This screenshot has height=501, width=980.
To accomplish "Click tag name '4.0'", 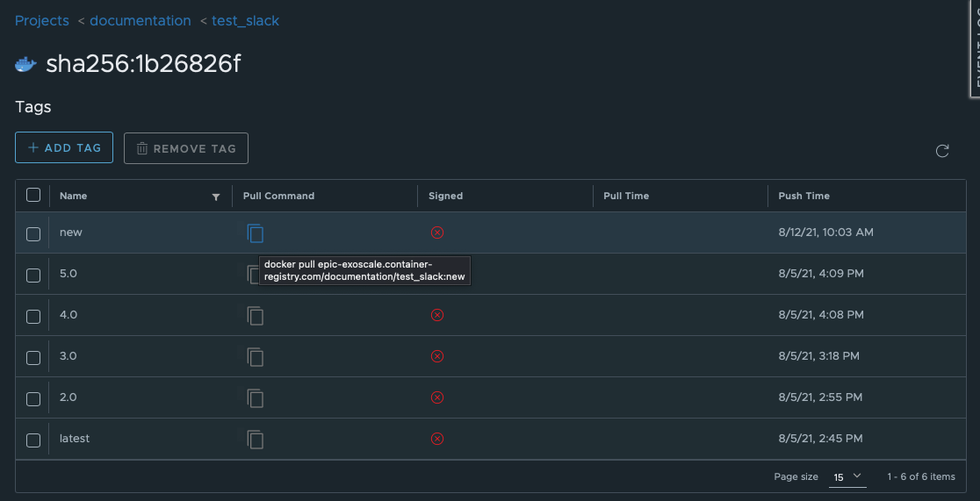I will pos(68,314).
